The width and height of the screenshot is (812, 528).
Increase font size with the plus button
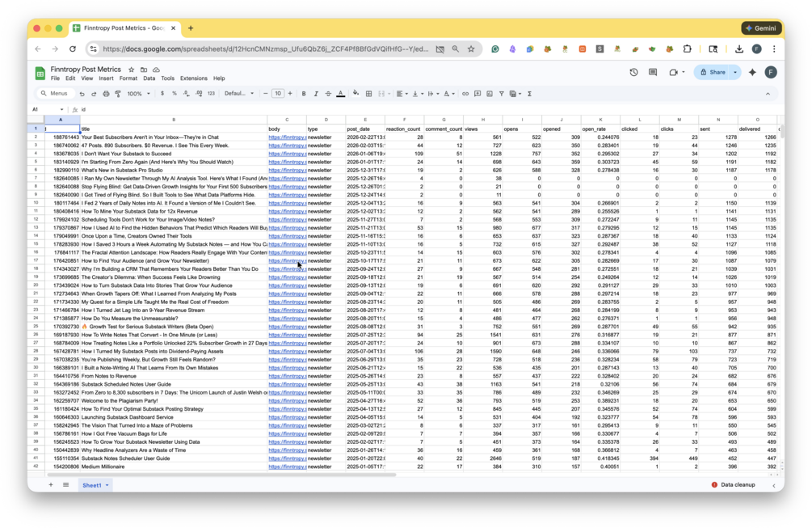(x=290, y=94)
